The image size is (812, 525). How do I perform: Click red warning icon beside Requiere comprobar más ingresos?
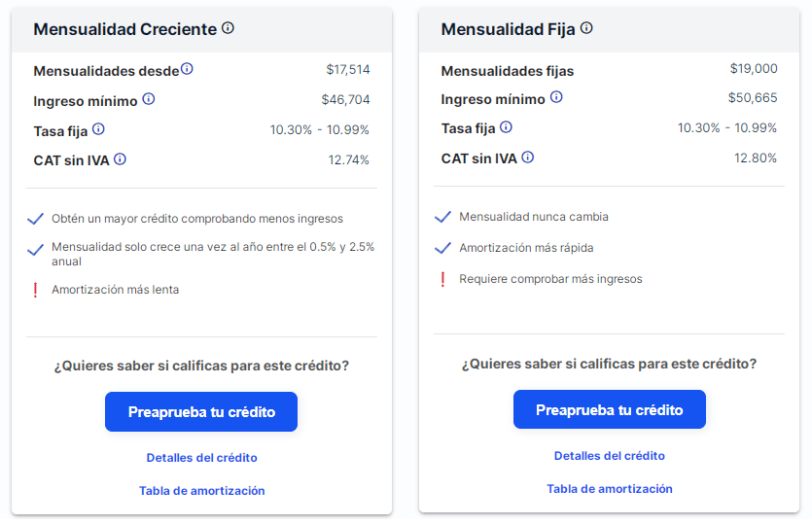point(443,279)
